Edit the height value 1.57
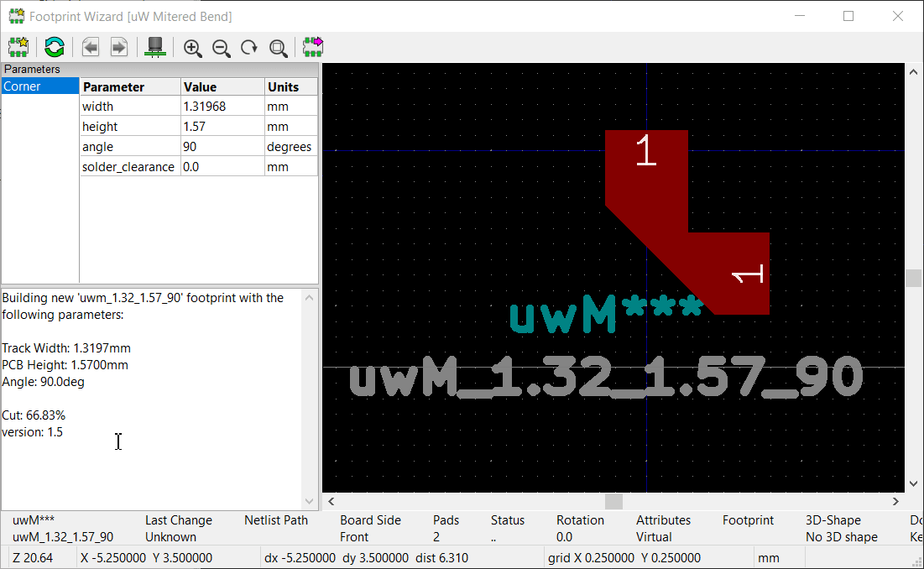Image resolution: width=924 pixels, height=569 pixels. (x=222, y=127)
